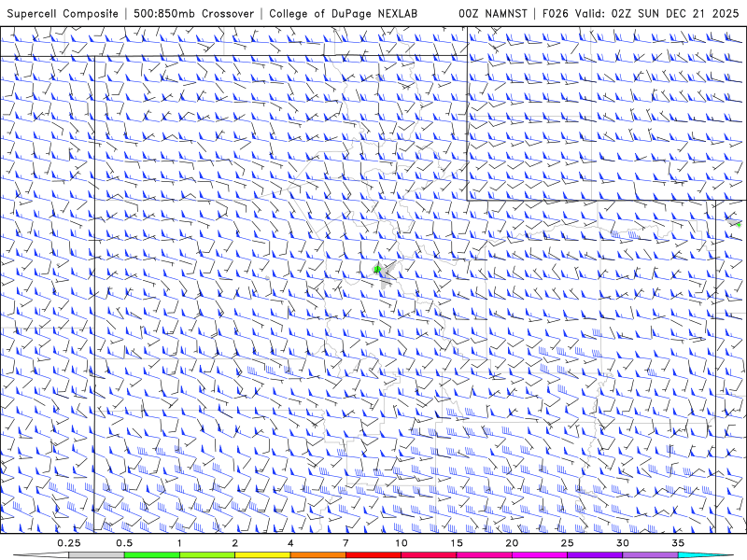Click the hot pink 15–20 color bar segment
747x560 pixels.
(484, 555)
